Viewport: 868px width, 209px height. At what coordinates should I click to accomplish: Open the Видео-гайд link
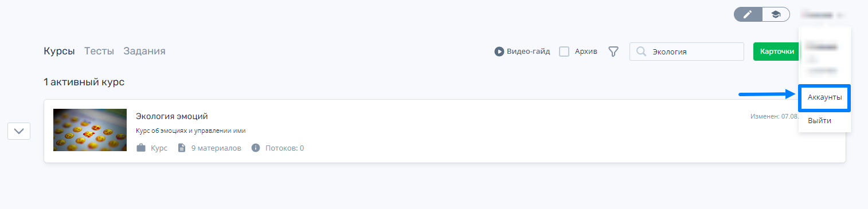[x=522, y=52]
